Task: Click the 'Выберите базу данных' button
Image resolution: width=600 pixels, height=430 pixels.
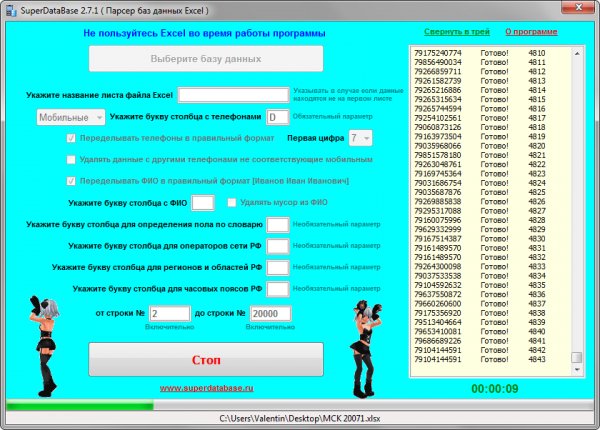Action: click(x=206, y=59)
